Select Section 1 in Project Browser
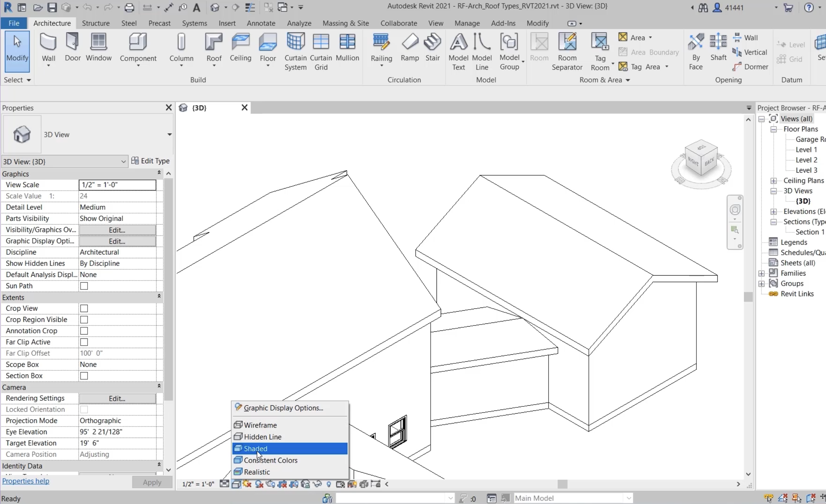 810,232
